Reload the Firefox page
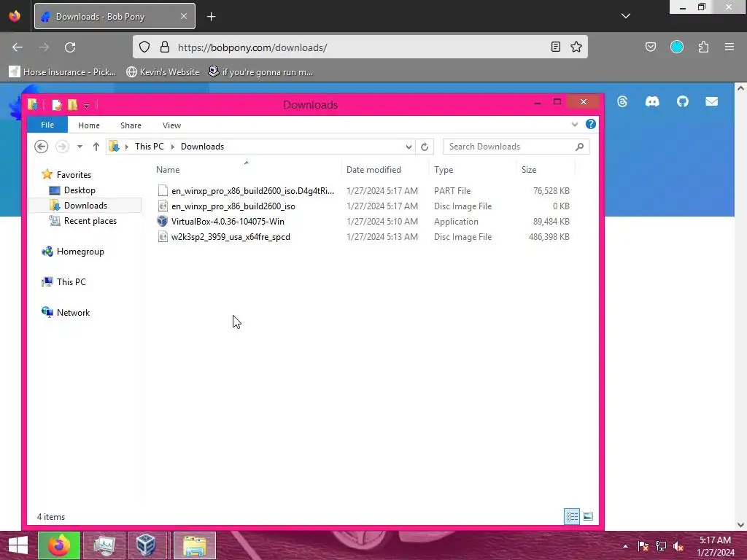Viewport: 747px width, 560px height. [70, 47]
